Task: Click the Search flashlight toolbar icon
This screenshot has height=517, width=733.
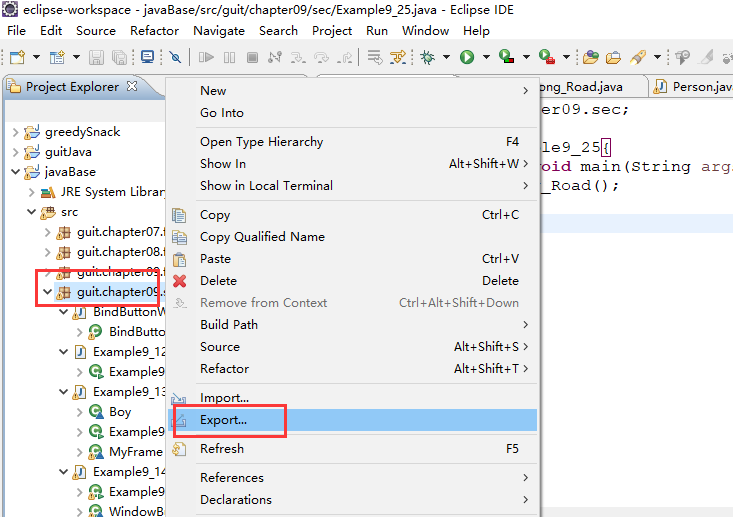Action: pyautogui.click(x=638, y=57)
